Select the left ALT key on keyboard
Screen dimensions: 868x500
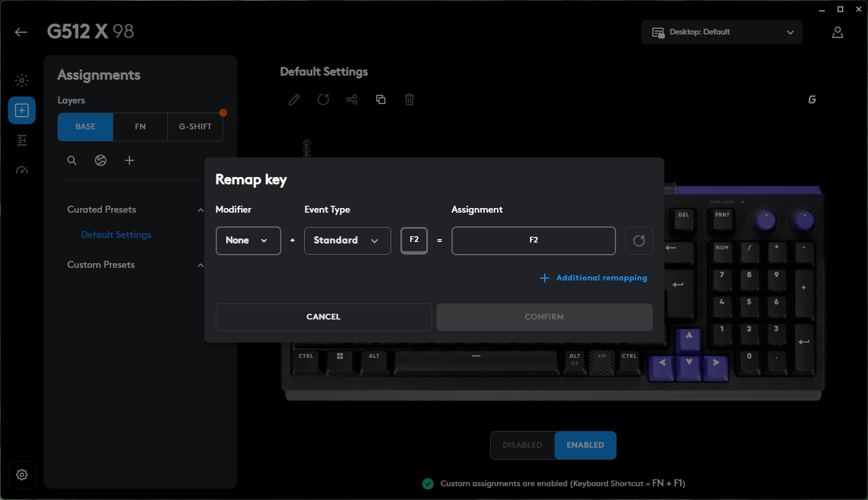pos(374,362)
